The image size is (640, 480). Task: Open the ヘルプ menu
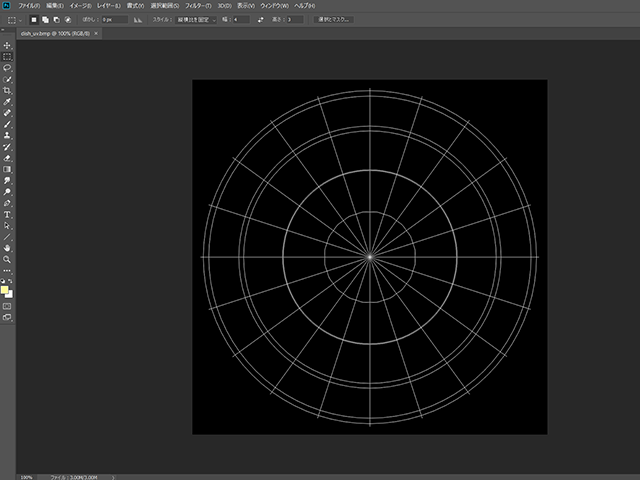[304, 6]
